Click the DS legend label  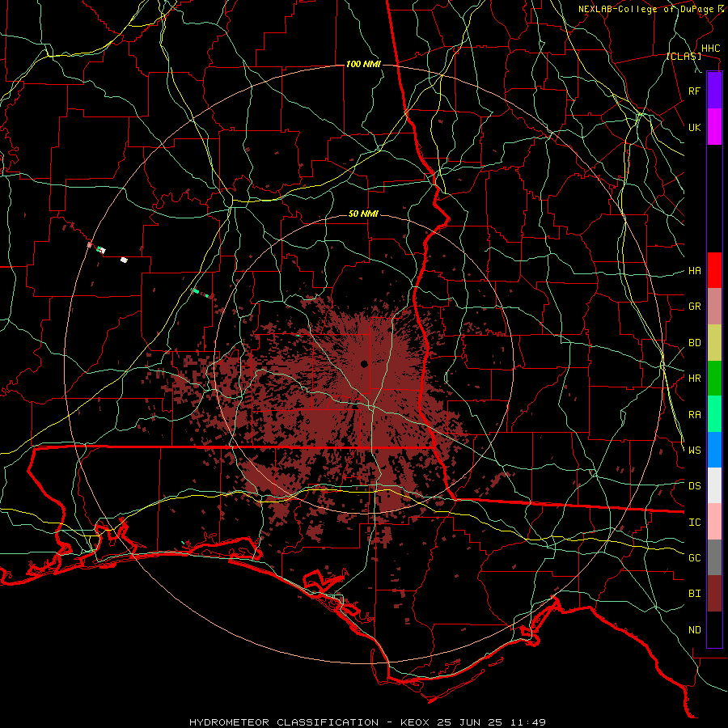695,486
